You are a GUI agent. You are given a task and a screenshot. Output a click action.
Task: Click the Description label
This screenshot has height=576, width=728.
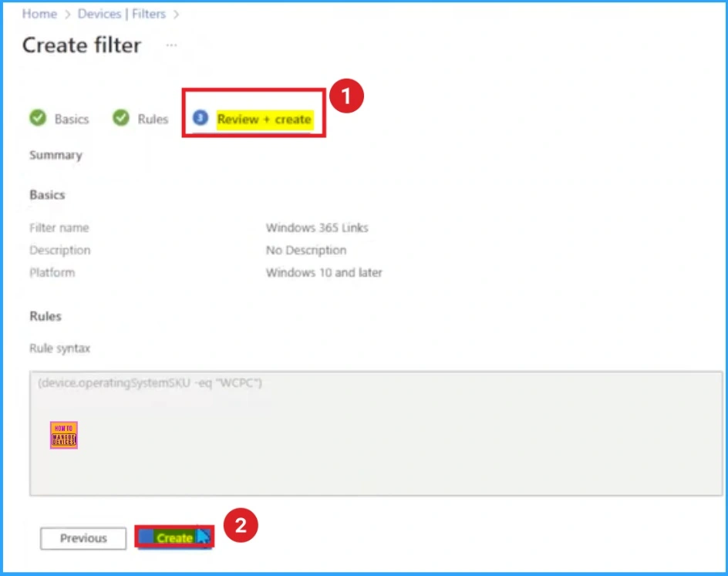[60, 250]
